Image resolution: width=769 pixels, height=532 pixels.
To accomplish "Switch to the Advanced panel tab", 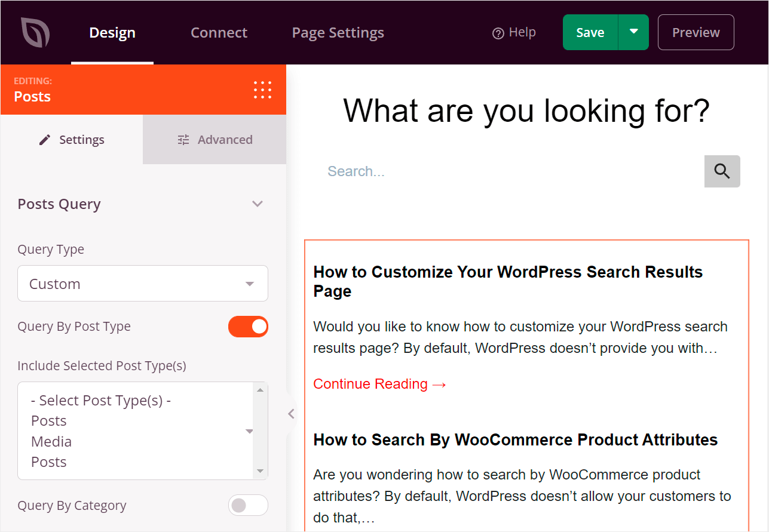I will (215, 140).
